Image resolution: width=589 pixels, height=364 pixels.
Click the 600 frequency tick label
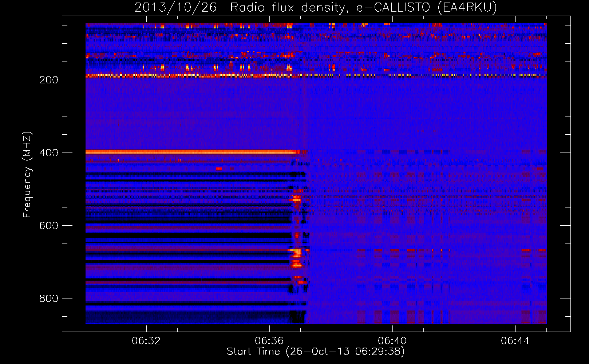[x=49, y=226]
